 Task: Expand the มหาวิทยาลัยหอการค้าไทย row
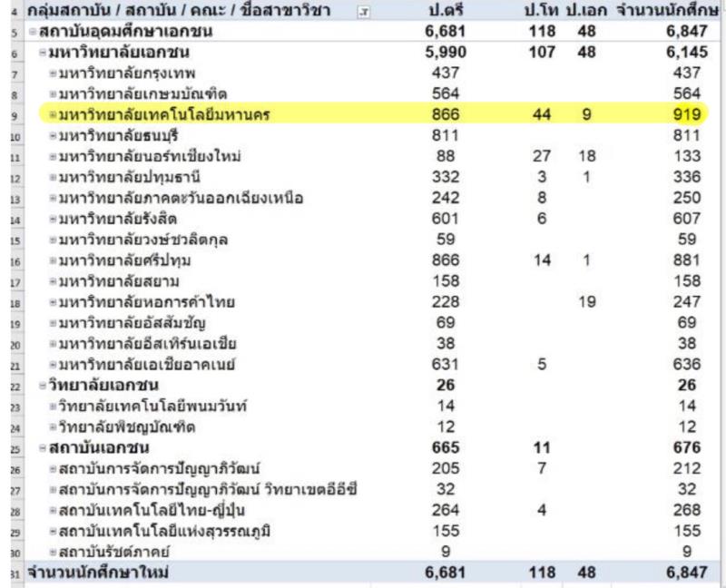(x=53, y=303)
